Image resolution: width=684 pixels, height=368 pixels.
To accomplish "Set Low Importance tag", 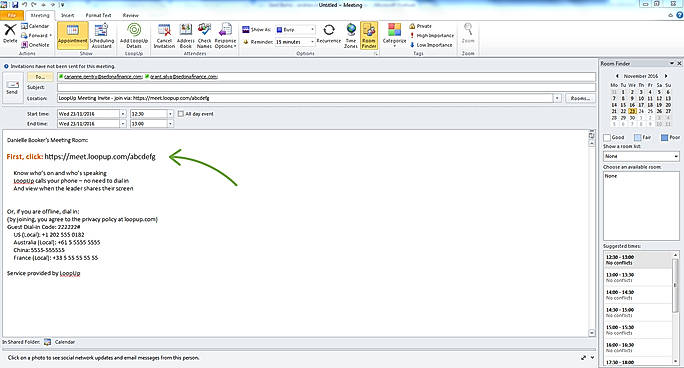I will click(432, 44).
